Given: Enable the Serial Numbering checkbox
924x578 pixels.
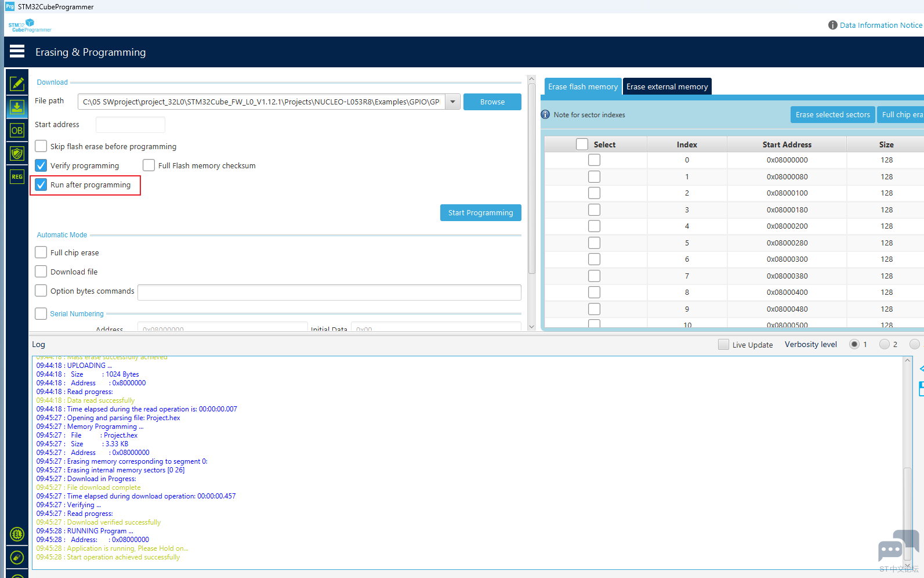Looking at the screenshot, I should pyautogui.click(x=41, y=313).
